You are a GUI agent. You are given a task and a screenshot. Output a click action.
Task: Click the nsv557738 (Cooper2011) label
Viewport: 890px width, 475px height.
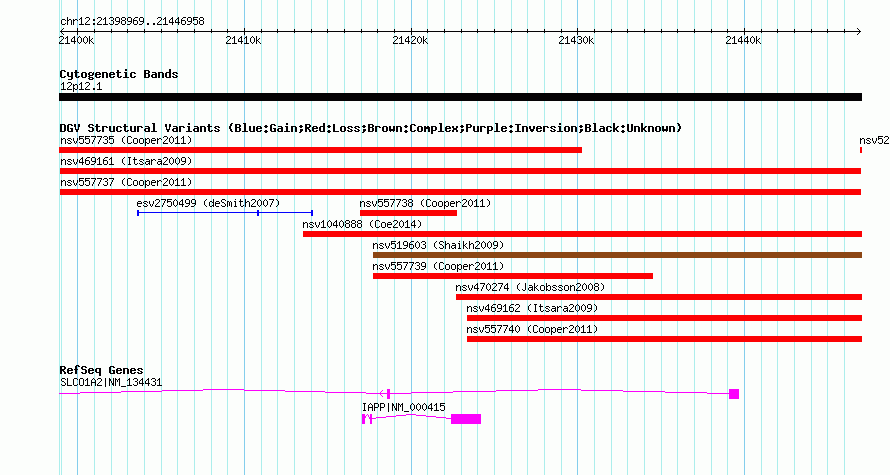[x=425, y=203]
